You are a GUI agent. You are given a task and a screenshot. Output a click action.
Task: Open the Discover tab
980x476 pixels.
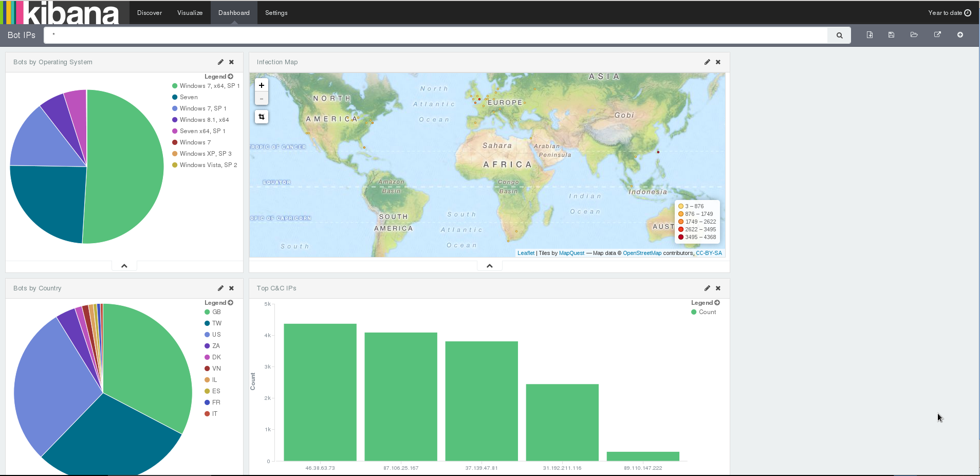click(150, 13)
